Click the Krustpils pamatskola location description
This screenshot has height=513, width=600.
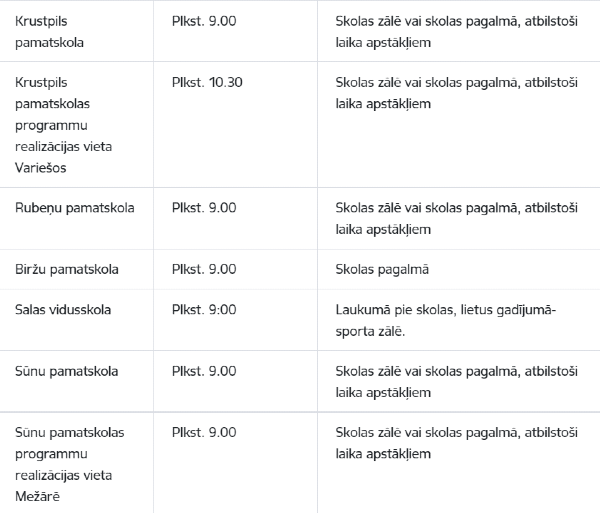point(457,32)
